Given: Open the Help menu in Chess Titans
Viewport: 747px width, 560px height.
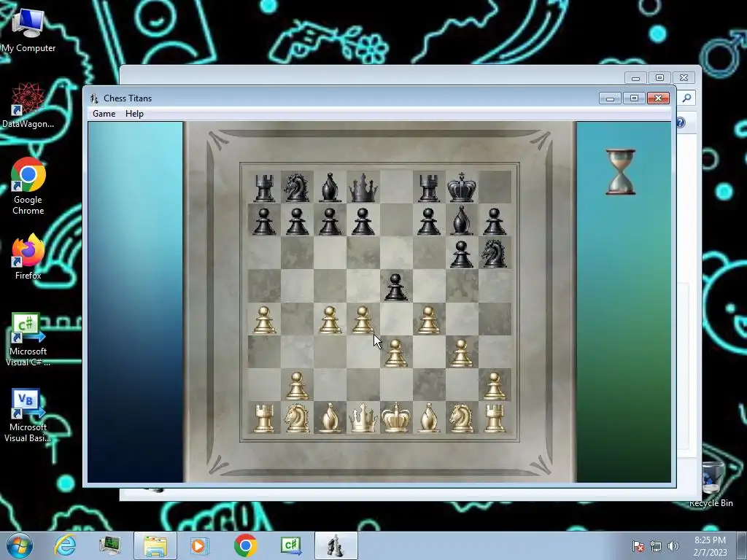Looking at the screenshot, I should pos(134,114).
